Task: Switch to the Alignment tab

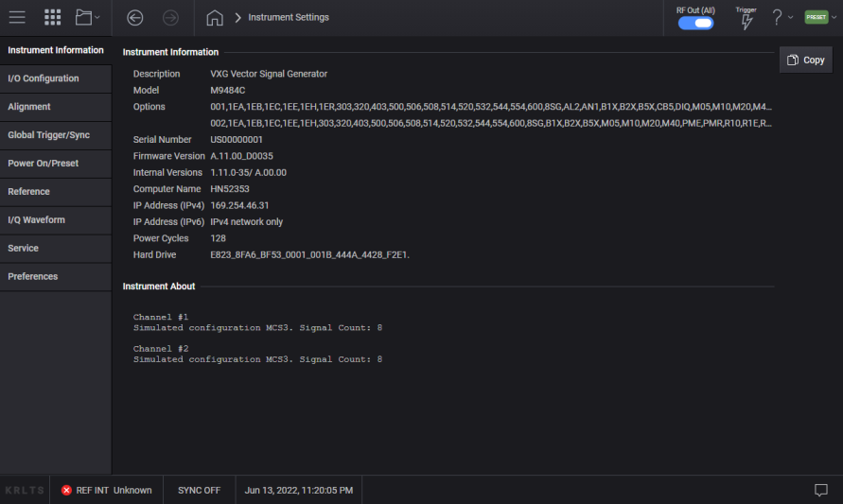Action: pos(29,107)
